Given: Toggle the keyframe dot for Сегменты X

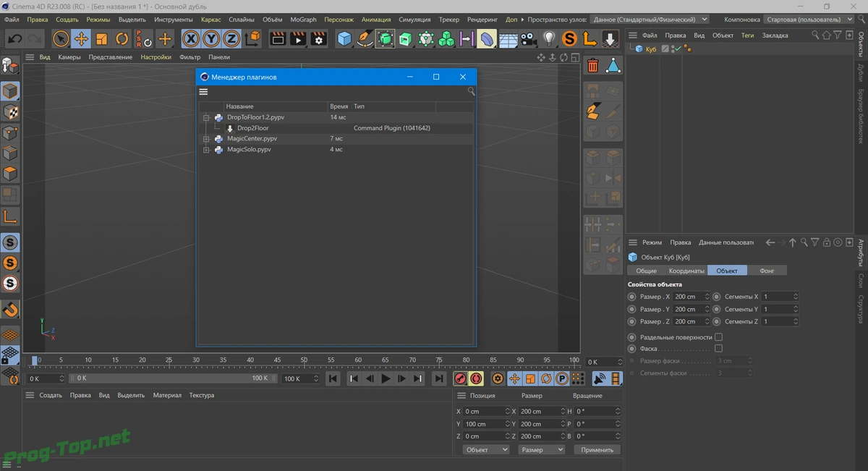Looking at the screenshot, I should (x=717, y=297).
